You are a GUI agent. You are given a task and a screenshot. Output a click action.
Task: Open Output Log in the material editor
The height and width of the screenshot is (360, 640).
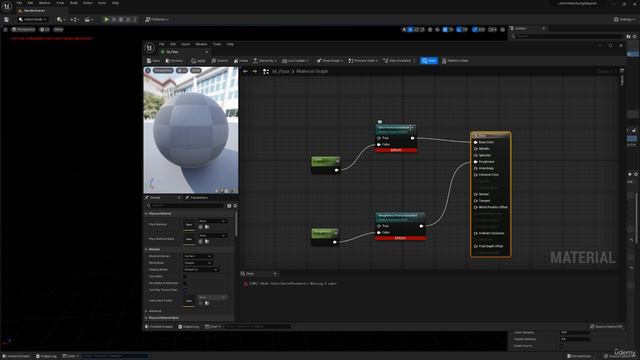click(189, 327)
